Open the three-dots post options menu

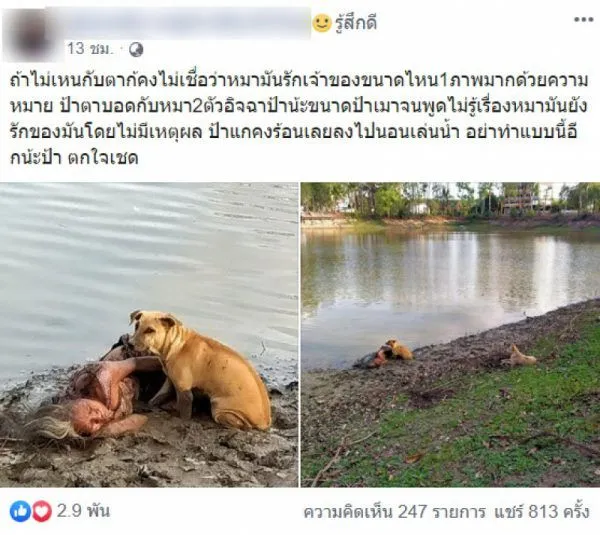(584, 20)
